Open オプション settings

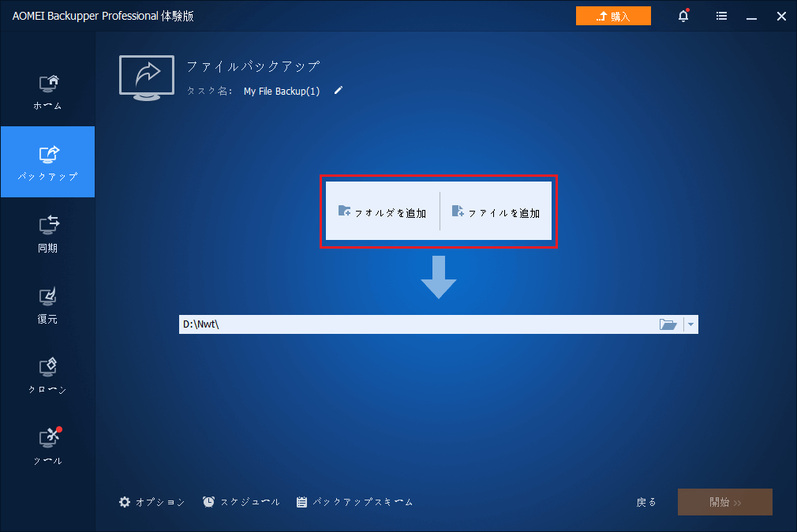pos(152,502)
